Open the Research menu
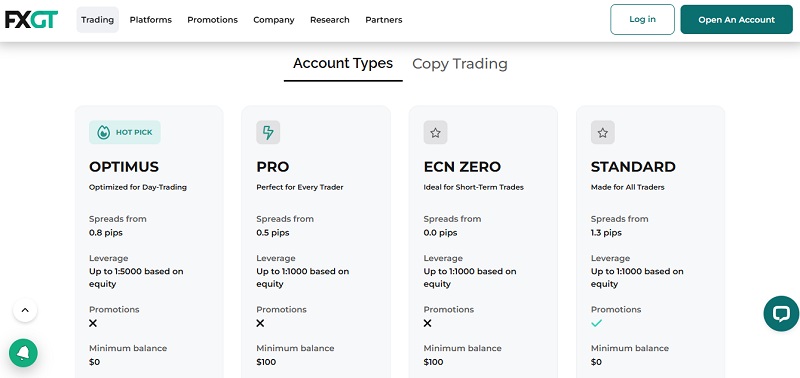The height and width of the screenshot is (378, 800). click(330, 20)
